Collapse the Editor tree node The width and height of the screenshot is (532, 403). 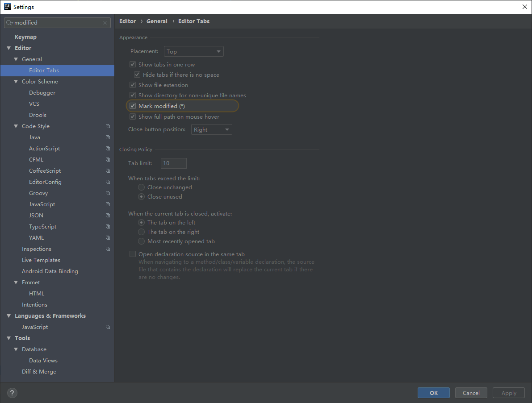tap(9, 48)
